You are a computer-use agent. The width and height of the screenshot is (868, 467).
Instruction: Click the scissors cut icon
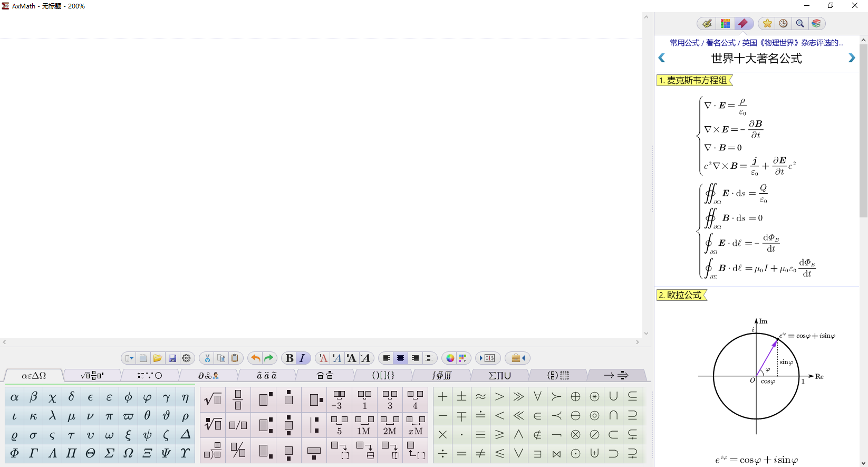207,358
